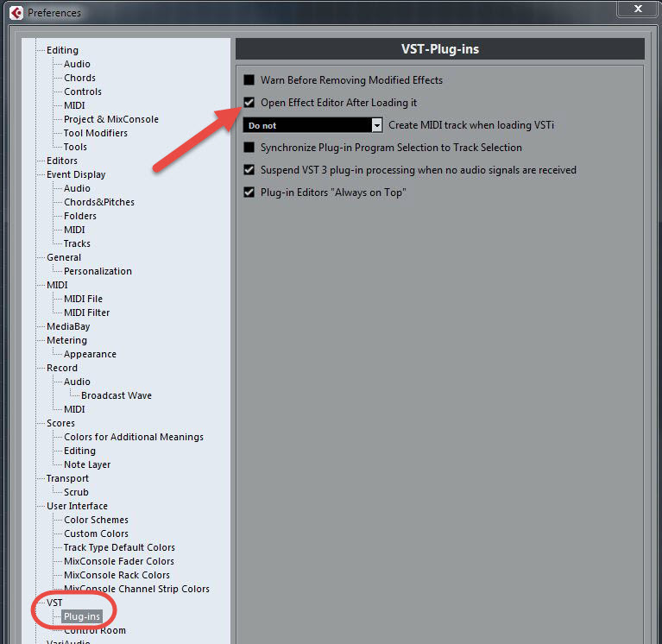Select VST category in tree
This screenshot has height=644, width=662.
(54, 603)
